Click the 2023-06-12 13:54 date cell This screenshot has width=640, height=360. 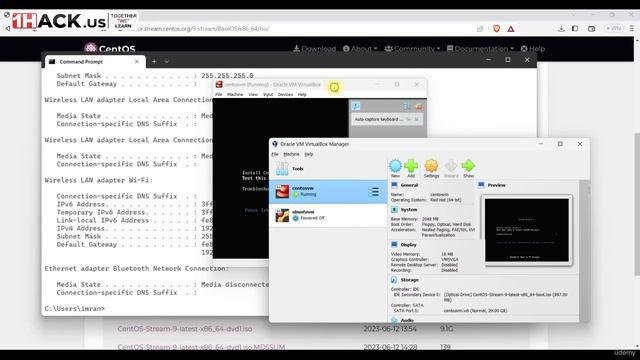pyautogui.click(x=390, y=329)
